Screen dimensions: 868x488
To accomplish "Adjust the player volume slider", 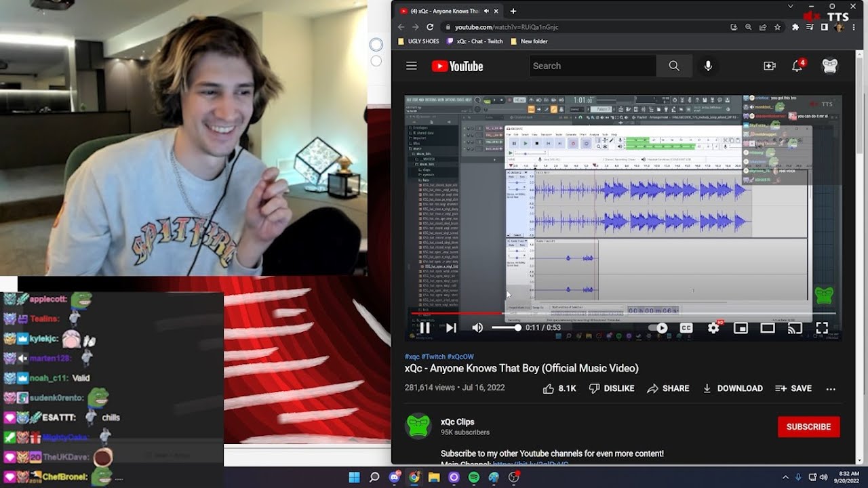I will (506, 328).
